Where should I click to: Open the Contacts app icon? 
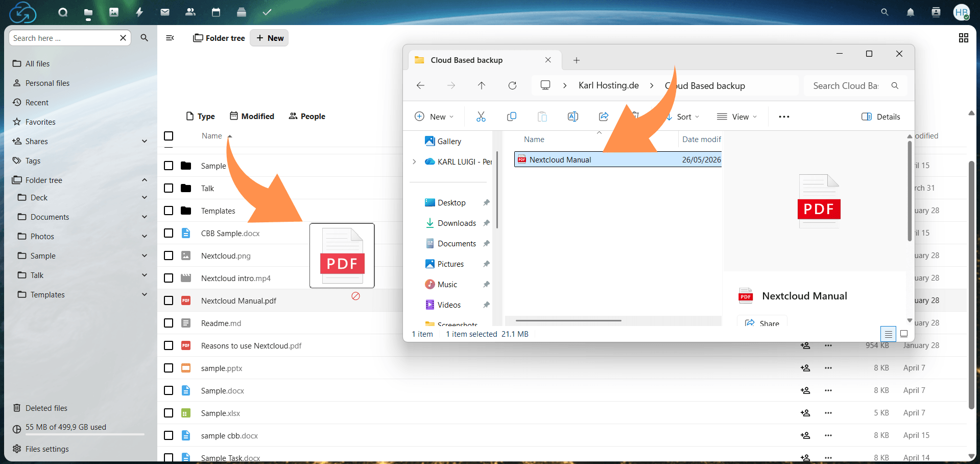click(x=190, y=12)
